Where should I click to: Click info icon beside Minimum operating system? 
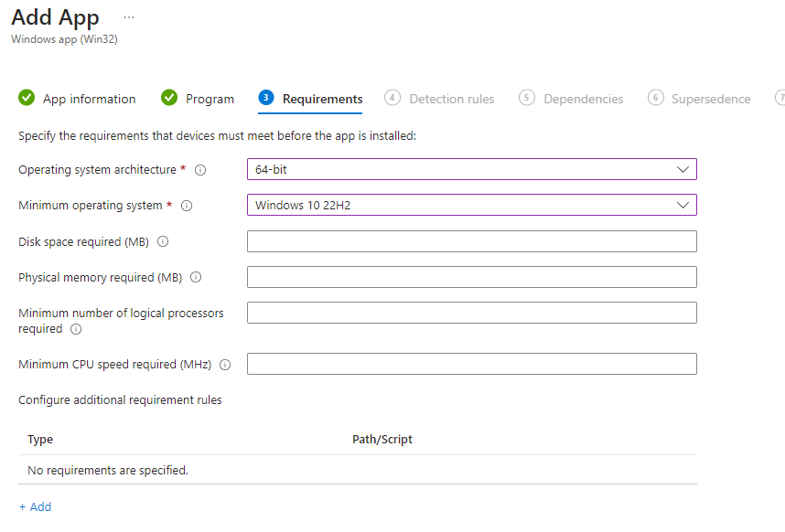coord(187,206)
